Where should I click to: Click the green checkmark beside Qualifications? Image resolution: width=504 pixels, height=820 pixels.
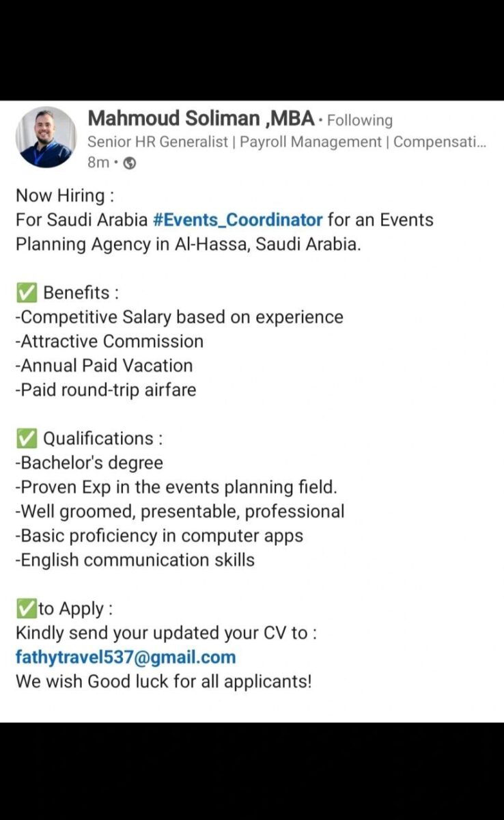26,439
